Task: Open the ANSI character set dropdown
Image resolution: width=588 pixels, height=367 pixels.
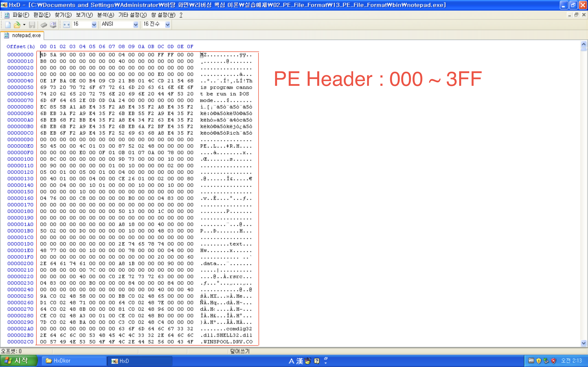Action: (x=136, y=24)
